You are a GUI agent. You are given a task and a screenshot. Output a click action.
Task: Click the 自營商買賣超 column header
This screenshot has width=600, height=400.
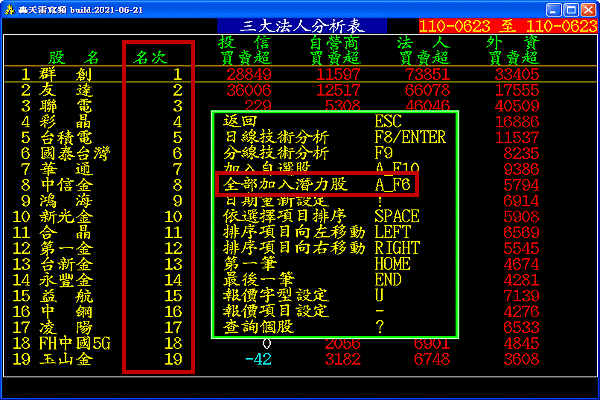pyautogui.click(x=335, y=50)
